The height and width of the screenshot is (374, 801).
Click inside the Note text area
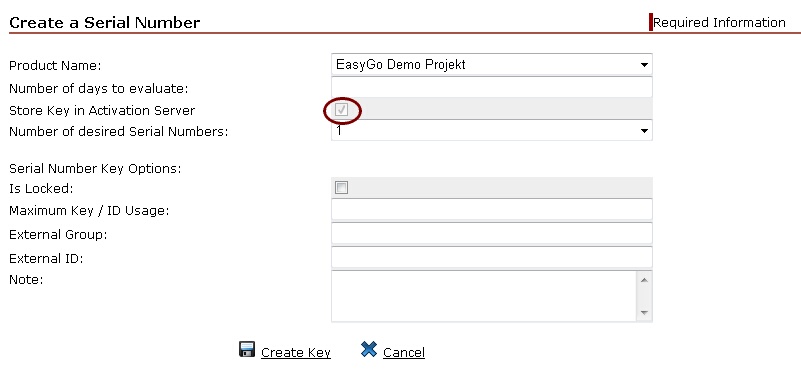tap(484, 296)
